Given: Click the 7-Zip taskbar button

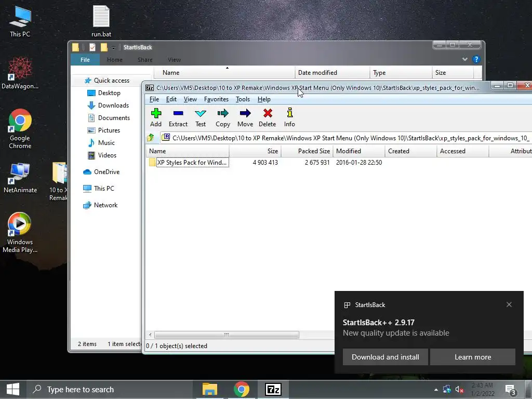Looking at the screenshot, I should [273, 390].
